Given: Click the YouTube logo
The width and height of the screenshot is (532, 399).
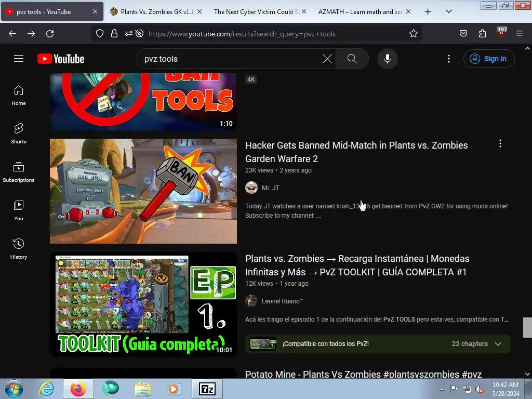Looking at the screenshot, I should (x=61, y=59).
